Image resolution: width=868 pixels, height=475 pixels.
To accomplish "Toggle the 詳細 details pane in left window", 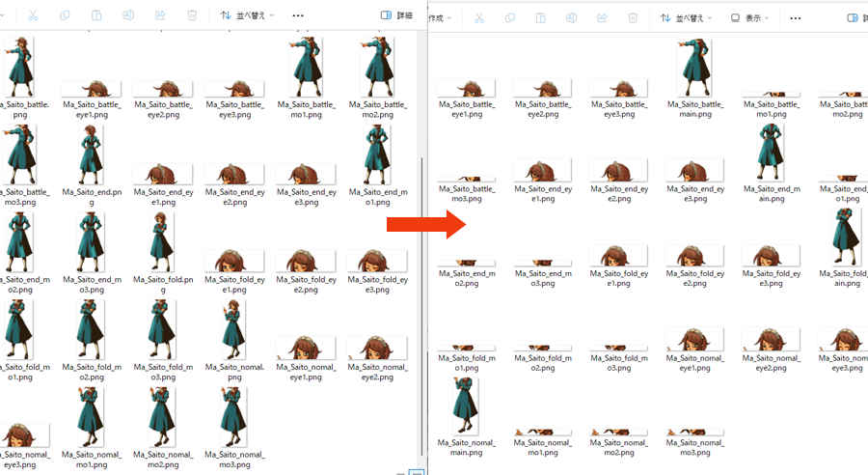I will pyautogui.click(x=396, y=16).
